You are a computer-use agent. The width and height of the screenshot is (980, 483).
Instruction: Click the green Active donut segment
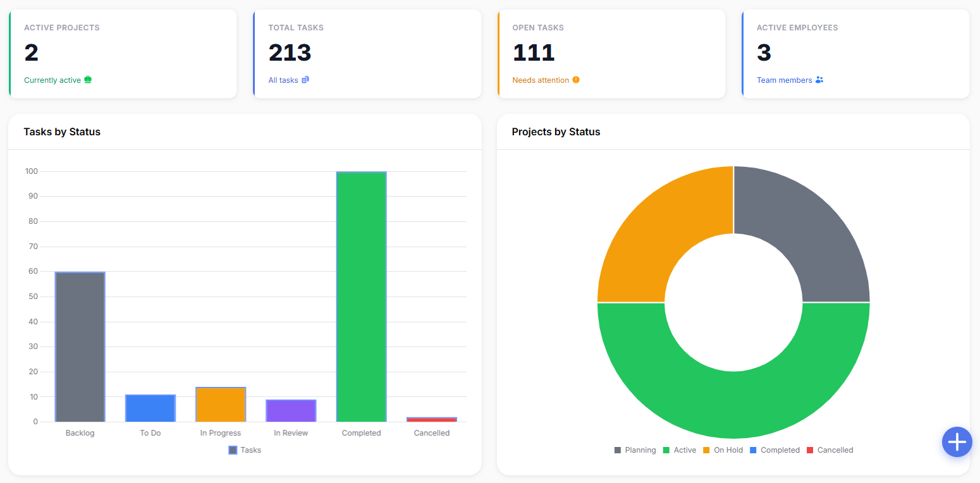click(x=733, y=405)
